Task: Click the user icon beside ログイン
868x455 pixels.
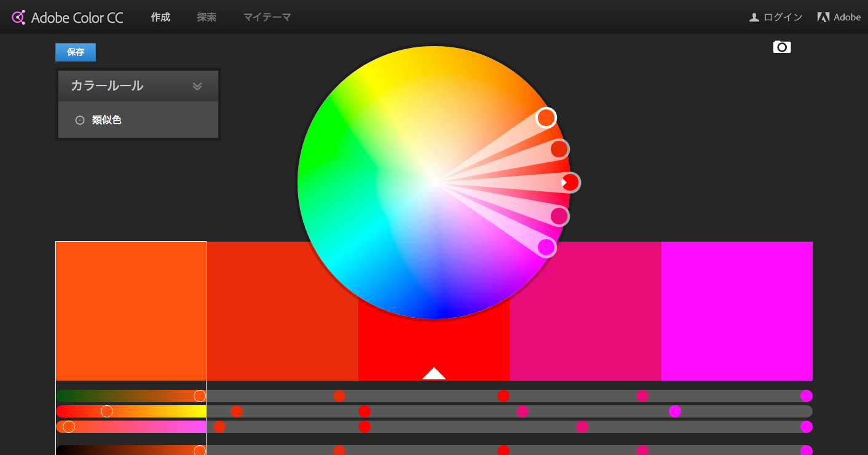Action: pyautogui.click(x=754, y=17)
